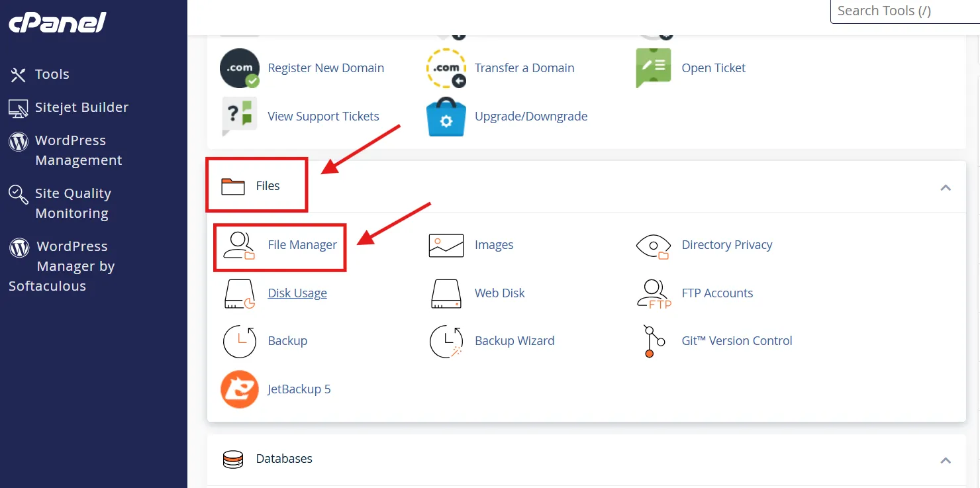This screenshot has width=980, height=488.
Task: Open the Directory Privacy eye icon
Action: pos(653,245)
